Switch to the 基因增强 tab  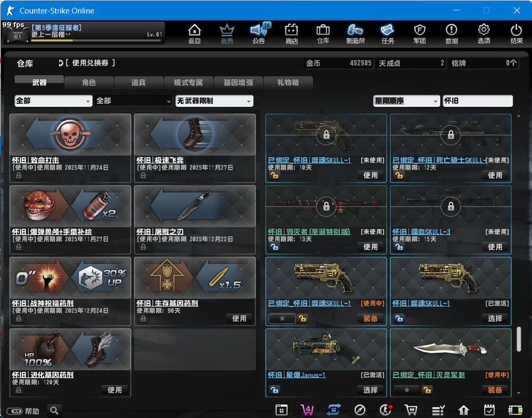(238, 82)
